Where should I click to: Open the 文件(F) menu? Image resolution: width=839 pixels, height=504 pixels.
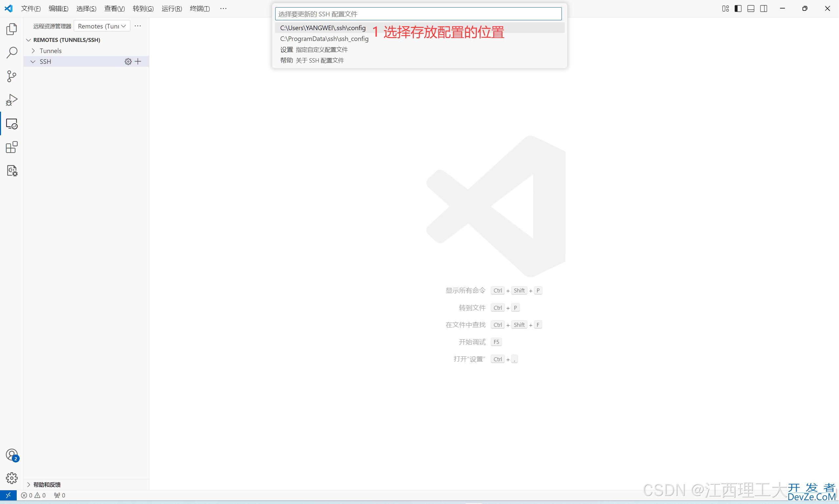31,9
